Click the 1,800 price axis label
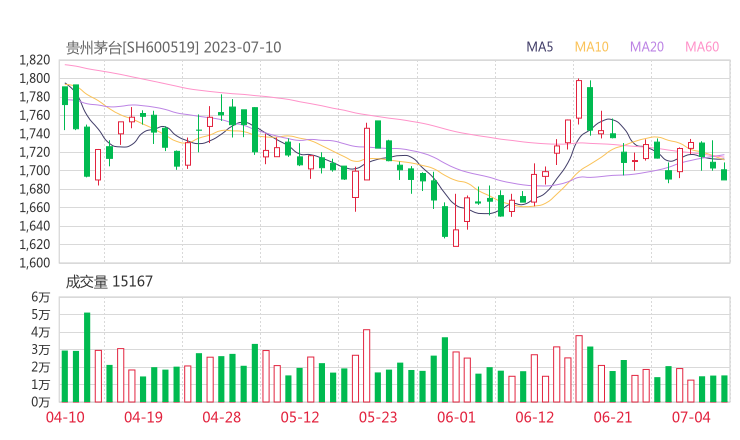Screen dimensions: 740x440 tap(34, 78)
